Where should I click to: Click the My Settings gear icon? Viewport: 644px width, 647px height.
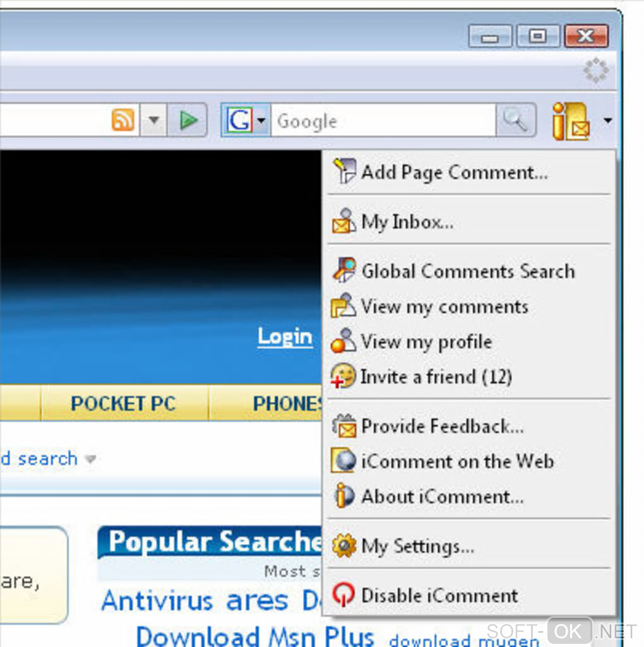[x=344, y=545]
